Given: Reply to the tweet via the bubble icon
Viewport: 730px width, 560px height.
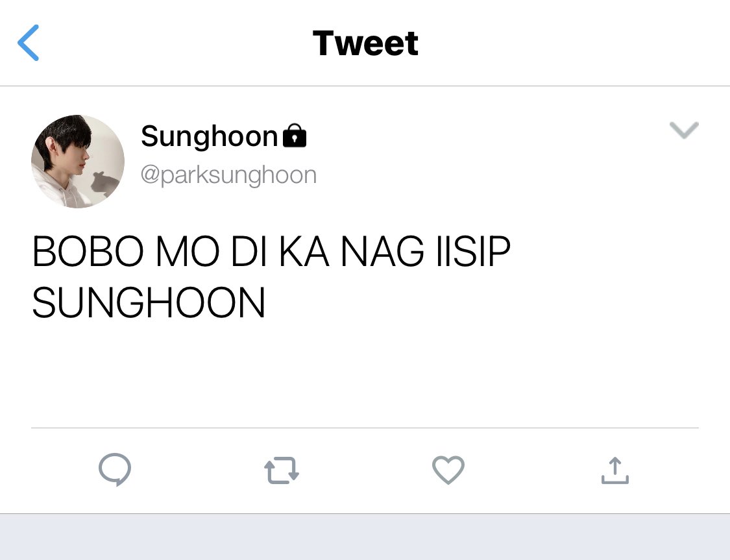Looking at the screenshot, I should point(115,470).
